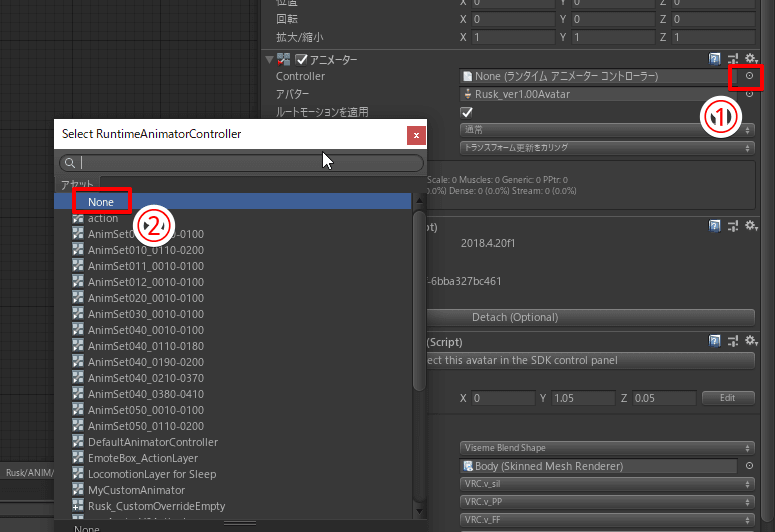Choose DefaultAnimatorController from the list
Viewport: 775px width, 532px height.
click(152, 442)
